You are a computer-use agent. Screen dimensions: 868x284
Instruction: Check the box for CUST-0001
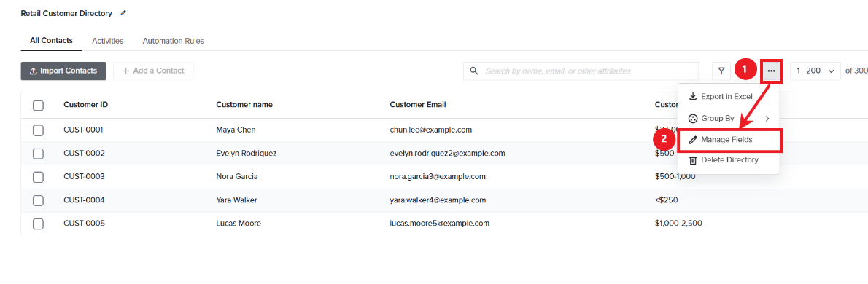pyautogui.click(x=38, y=130)
